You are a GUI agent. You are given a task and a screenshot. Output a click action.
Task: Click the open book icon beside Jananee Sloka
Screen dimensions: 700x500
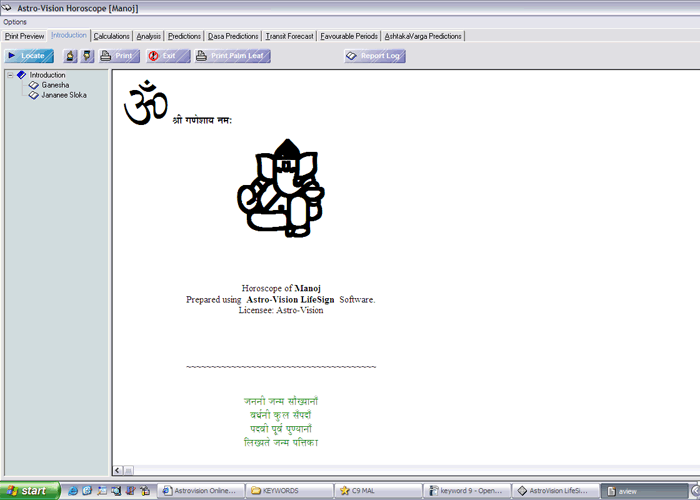pyautogui.click(x=34, y=95)
